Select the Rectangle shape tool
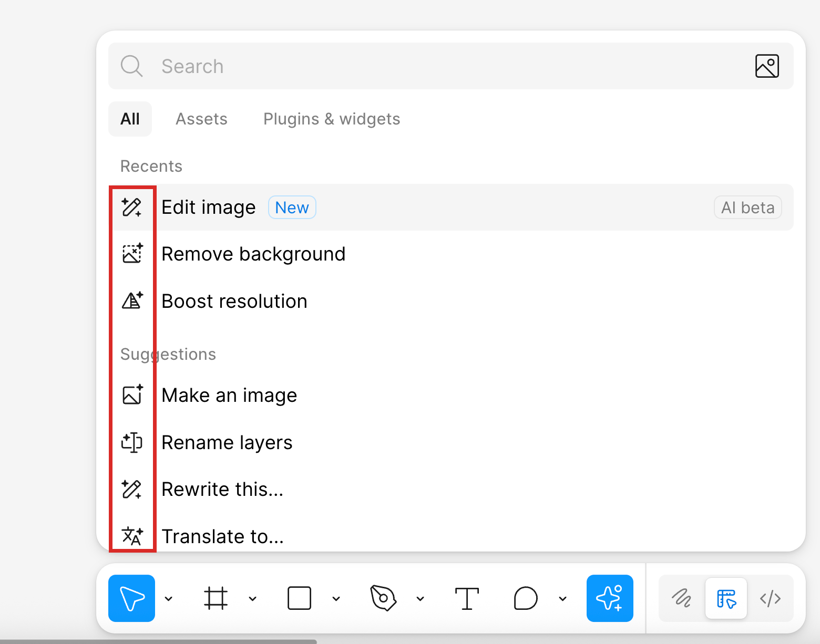 tap(300, 598)
